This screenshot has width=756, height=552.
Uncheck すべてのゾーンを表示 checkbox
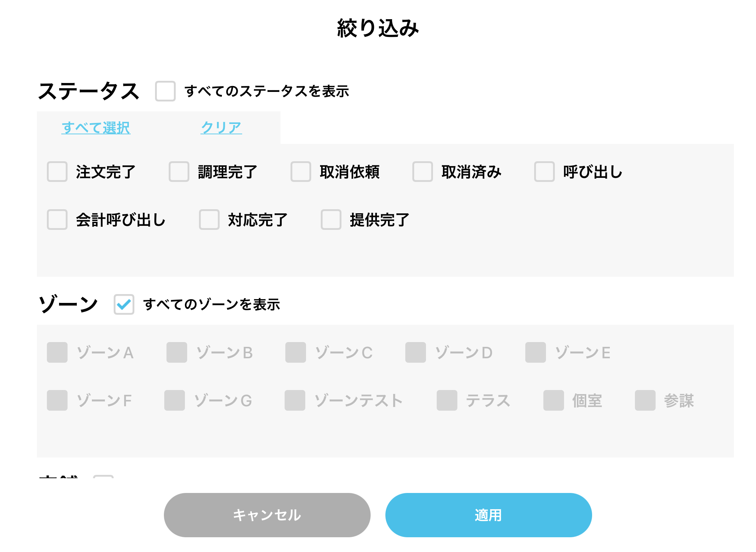coord(124,304)
